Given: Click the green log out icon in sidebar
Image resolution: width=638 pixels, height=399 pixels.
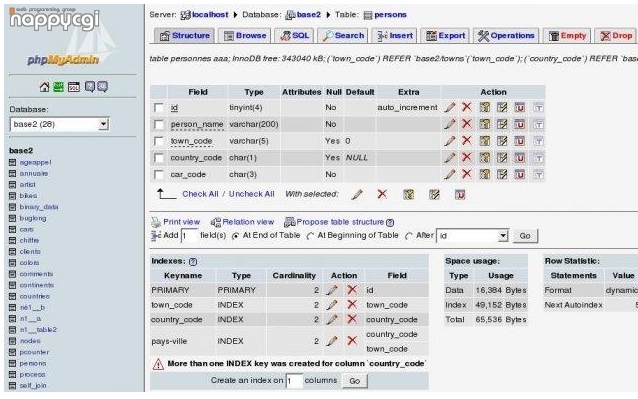Looking at the screenshot, I should click(59, 87).
